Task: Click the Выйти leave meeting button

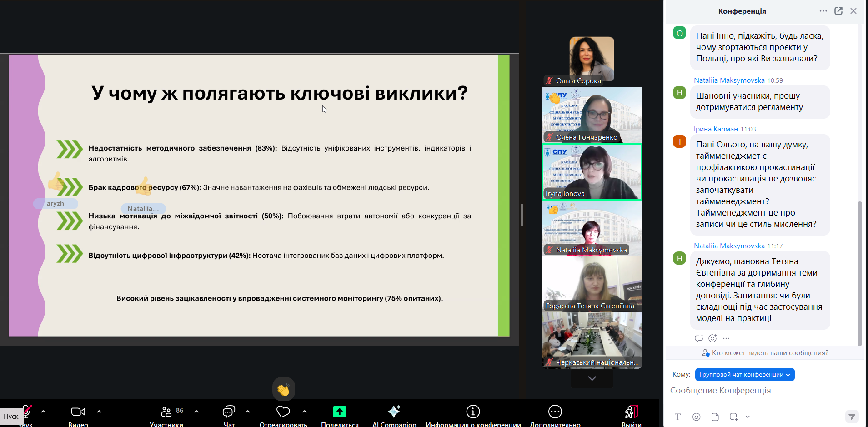Action: 631,413
